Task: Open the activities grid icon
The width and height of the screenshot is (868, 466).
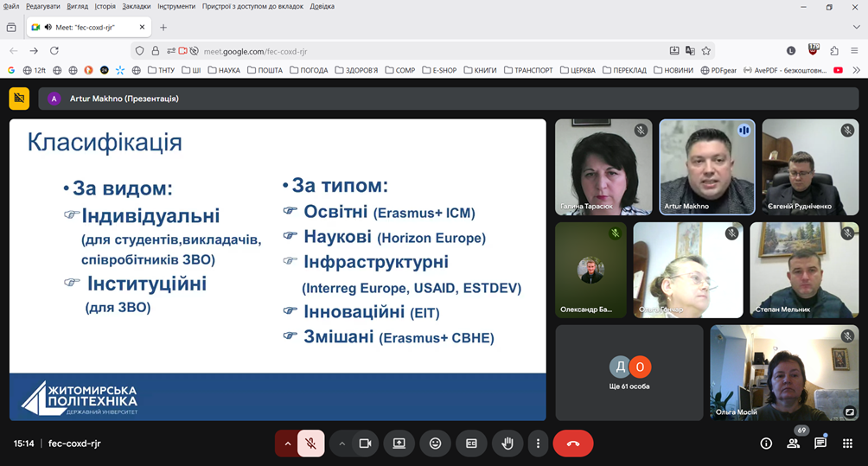Action: point(847,444)
